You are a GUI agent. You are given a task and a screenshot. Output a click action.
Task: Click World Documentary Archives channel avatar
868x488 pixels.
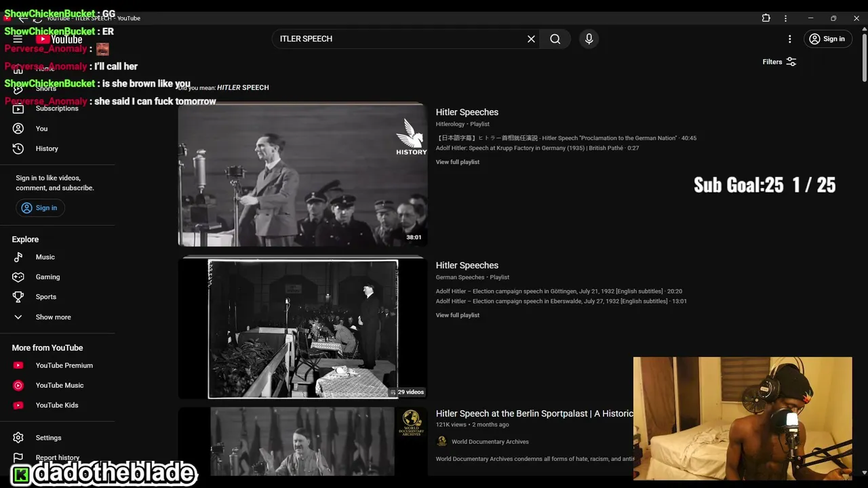pos(441,442)
